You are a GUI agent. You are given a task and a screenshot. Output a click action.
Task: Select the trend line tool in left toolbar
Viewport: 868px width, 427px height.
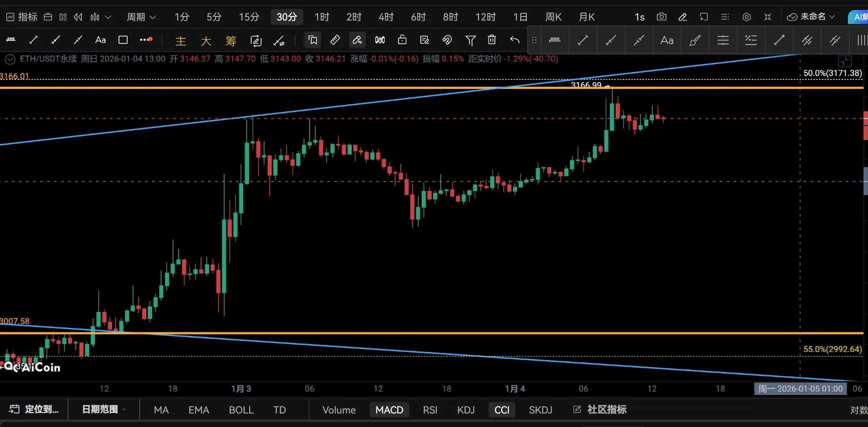(34, 40)
